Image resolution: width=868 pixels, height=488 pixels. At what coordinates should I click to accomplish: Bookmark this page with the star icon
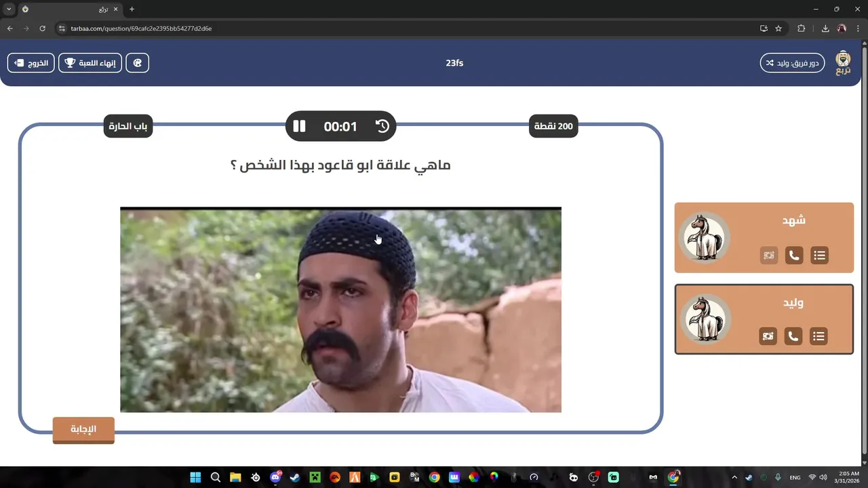point(778,28)
